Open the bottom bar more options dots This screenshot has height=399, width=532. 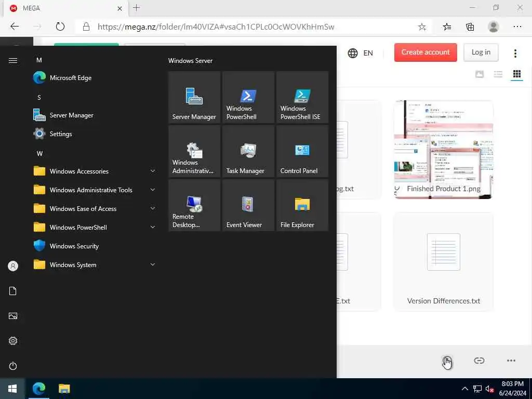click(511, 361)
